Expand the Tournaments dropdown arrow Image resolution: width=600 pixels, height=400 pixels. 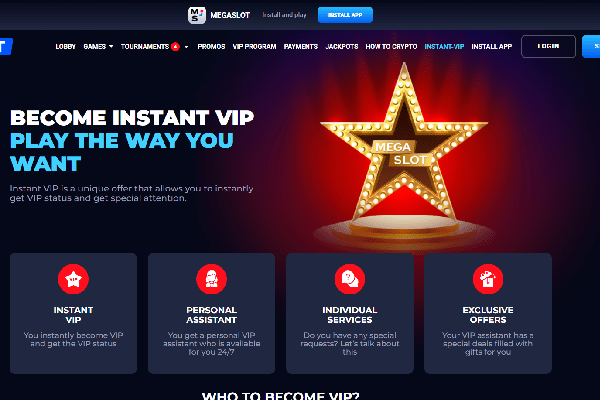click(x=186, y=47)
